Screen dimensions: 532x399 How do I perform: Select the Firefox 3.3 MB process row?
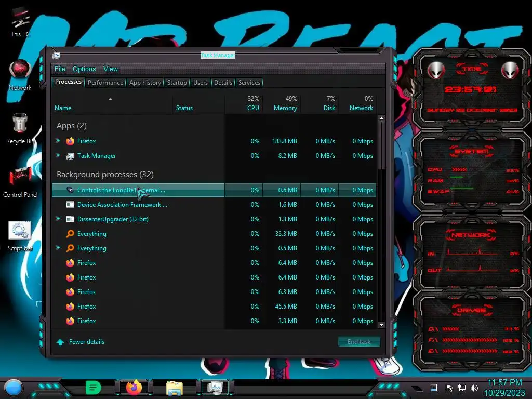point(214,321)
